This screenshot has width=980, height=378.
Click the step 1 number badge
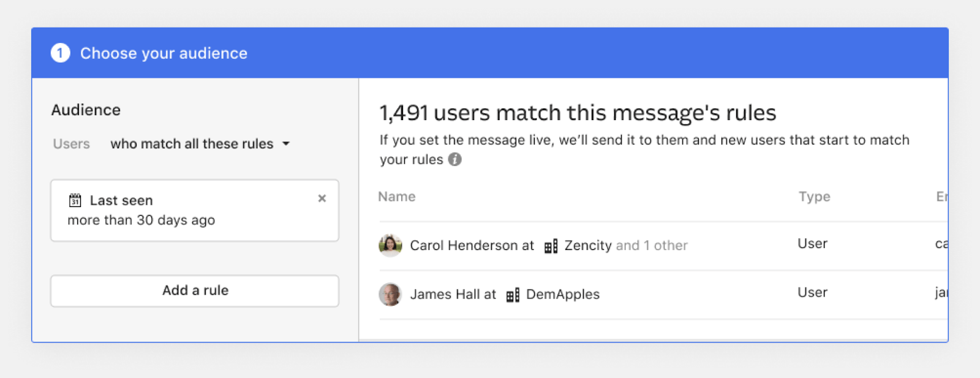[60, 53]
